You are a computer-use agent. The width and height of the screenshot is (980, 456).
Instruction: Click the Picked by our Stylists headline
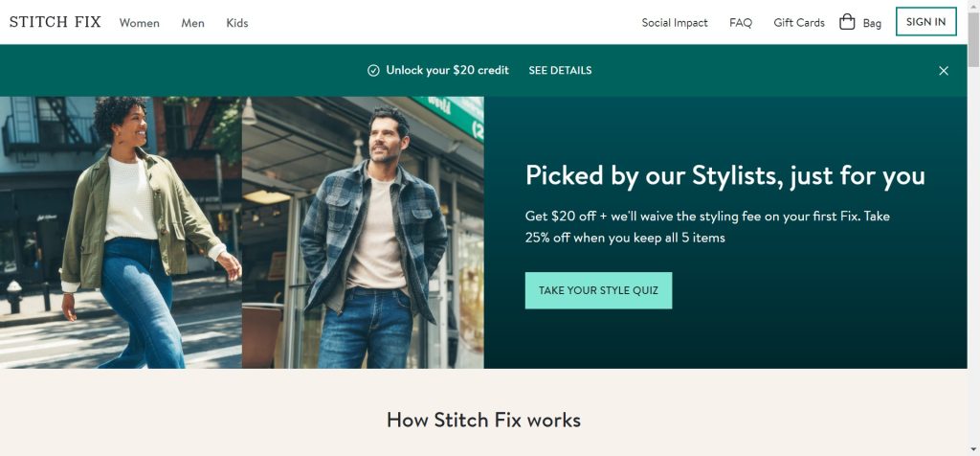[725, 175]
